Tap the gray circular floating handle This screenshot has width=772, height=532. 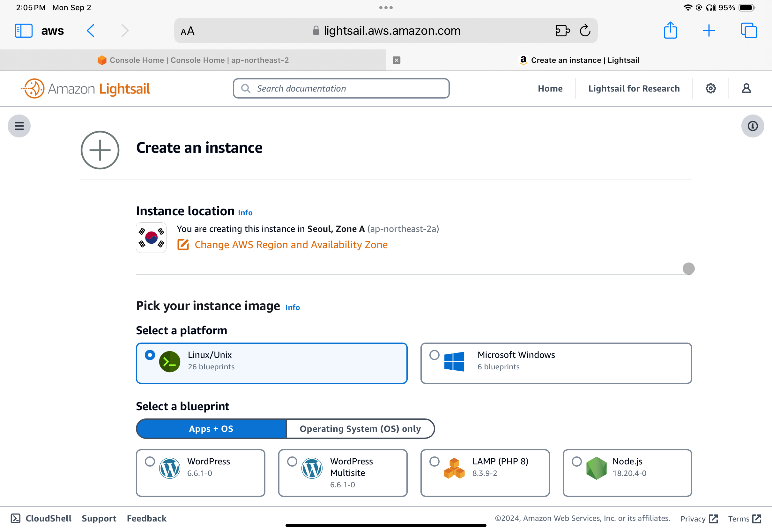tap(688, 268)
